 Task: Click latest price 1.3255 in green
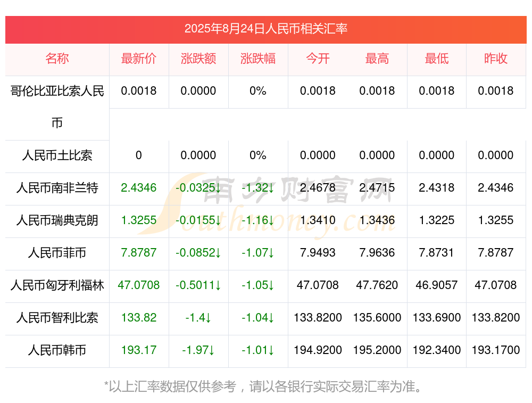click(x=139, y=220)
